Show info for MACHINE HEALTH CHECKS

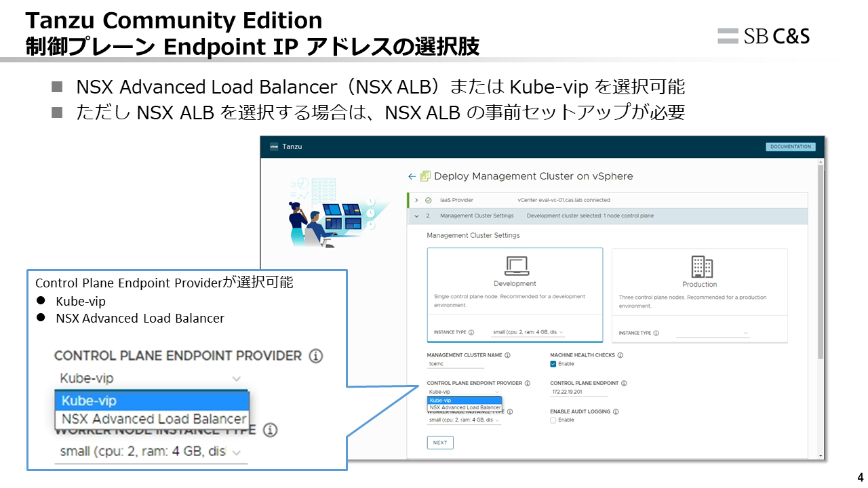coord(620,355)
